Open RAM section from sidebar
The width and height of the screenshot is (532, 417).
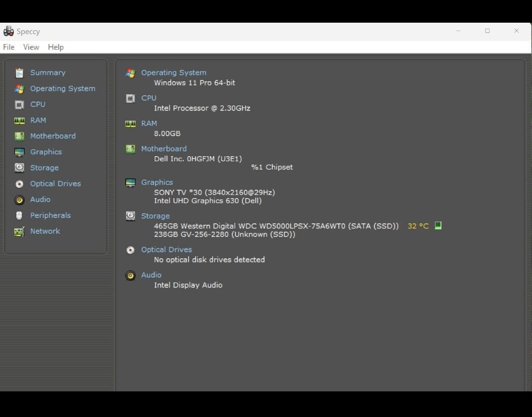(x=38, y=120)
